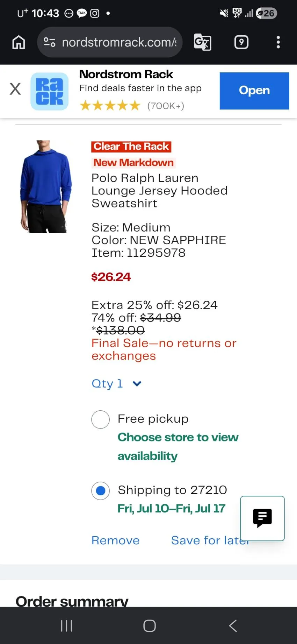Select Shipping to 27210 radio option

click(101, 491)
